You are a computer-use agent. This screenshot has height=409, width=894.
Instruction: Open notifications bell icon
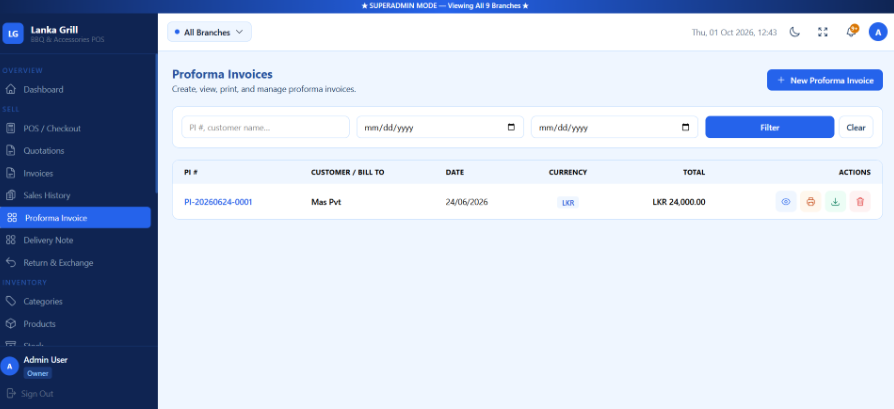[x=851, y=32]
